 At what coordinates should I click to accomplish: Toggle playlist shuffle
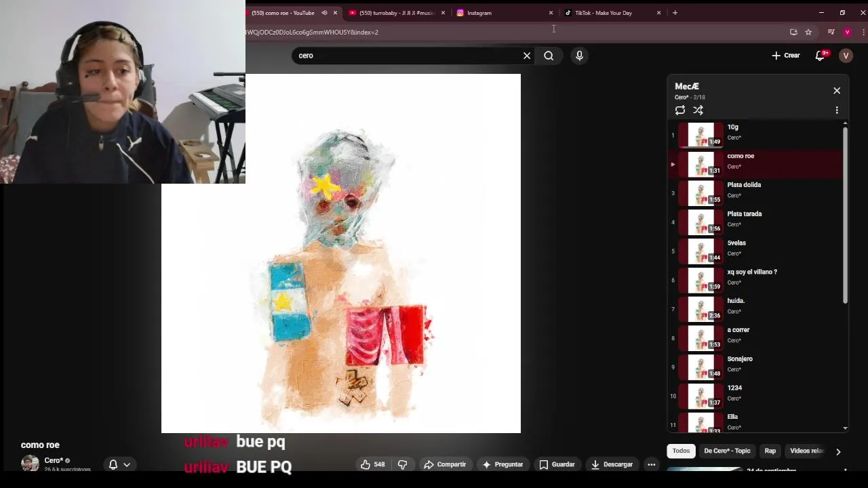coord(698,110)
